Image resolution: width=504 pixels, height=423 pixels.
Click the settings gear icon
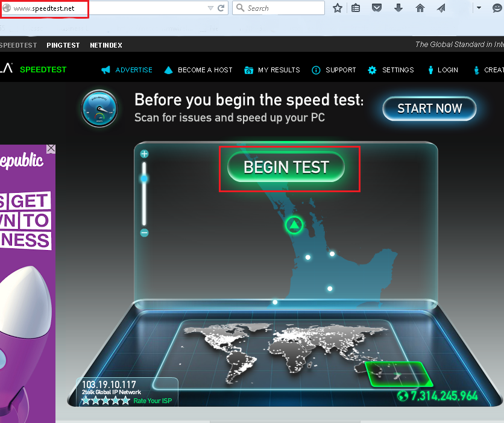(x=372, y=70)
